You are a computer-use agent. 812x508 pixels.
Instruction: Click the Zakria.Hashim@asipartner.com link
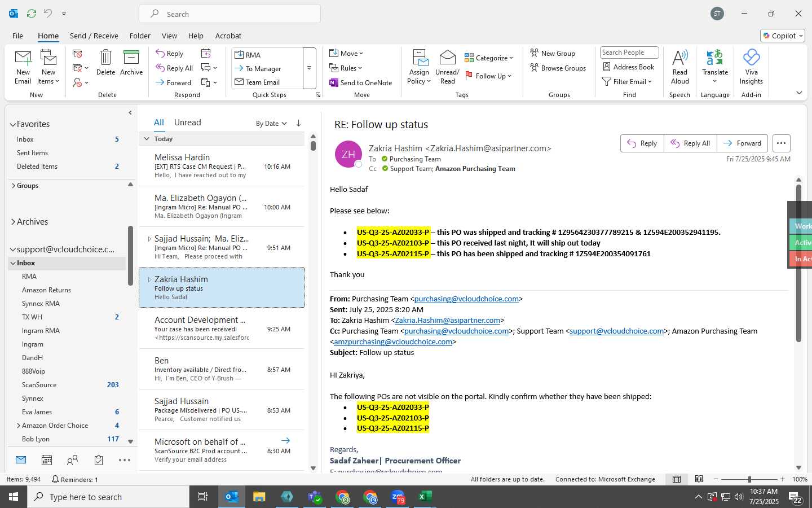448,320
